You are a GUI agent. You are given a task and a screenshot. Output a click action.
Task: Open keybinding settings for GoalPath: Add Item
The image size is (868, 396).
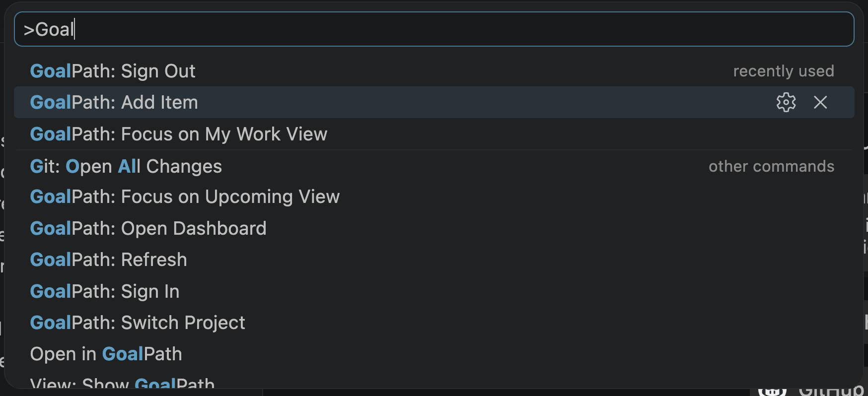(x=785, y=103)
